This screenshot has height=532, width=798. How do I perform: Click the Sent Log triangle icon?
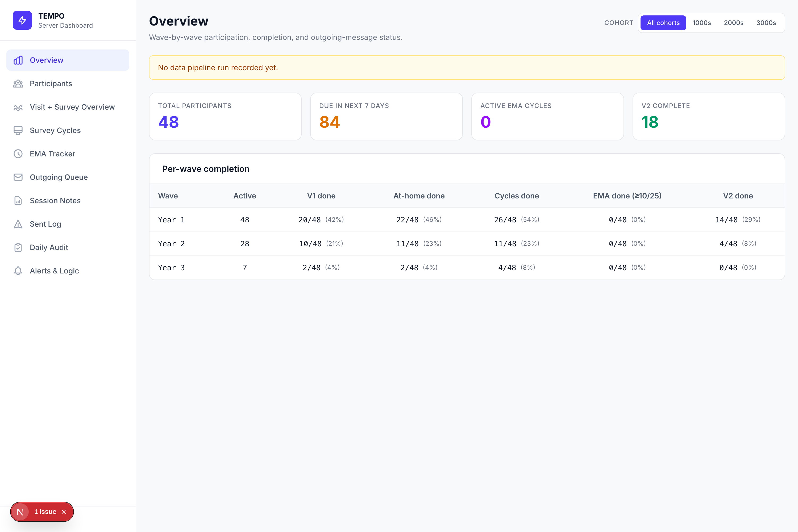coord(18,224)
